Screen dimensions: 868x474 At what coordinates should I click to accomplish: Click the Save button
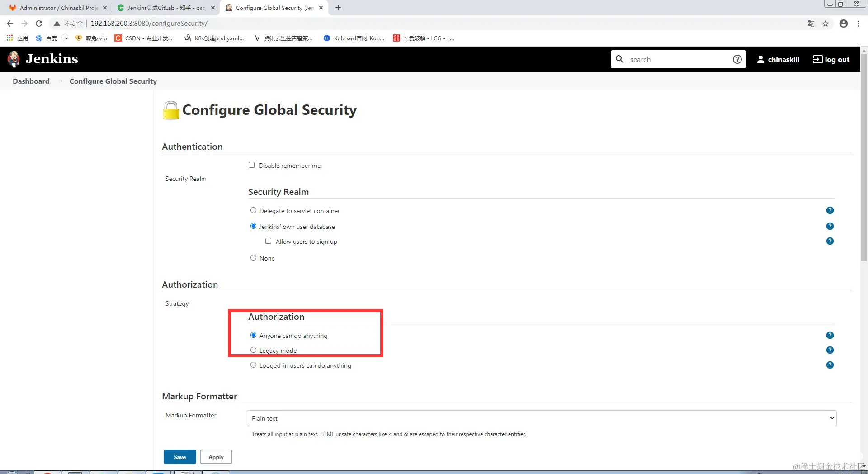click(180, 457)
